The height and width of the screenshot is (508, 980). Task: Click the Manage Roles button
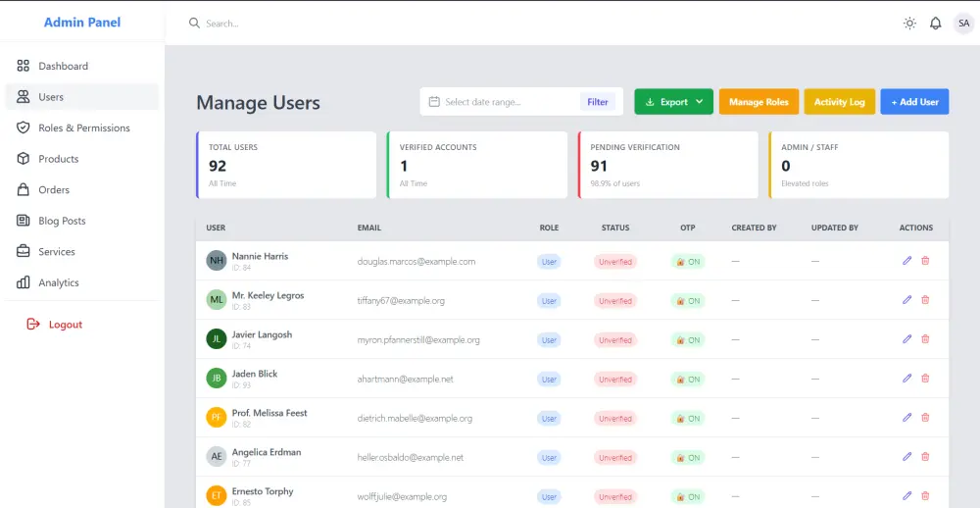point(759,102)
